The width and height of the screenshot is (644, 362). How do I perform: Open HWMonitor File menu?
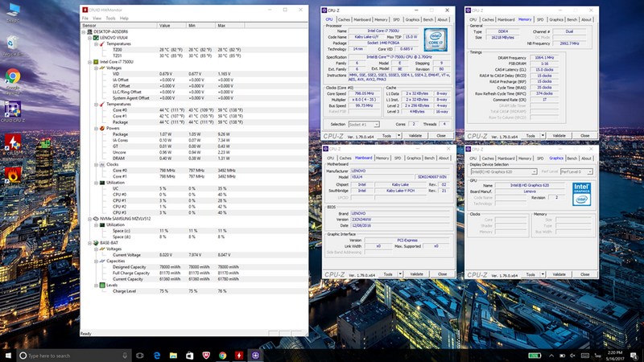point(85,19)
